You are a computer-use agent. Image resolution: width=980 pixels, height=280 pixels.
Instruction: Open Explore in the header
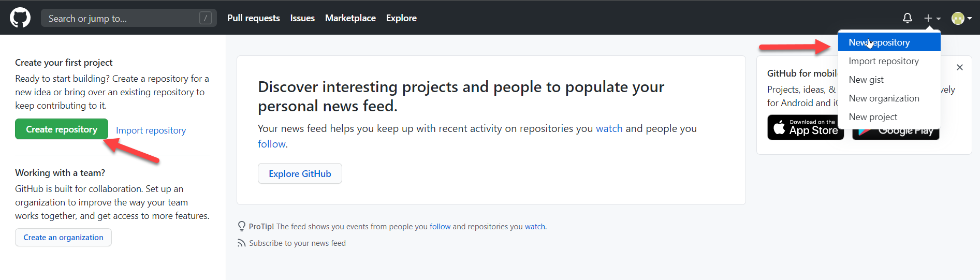[401, 18]
